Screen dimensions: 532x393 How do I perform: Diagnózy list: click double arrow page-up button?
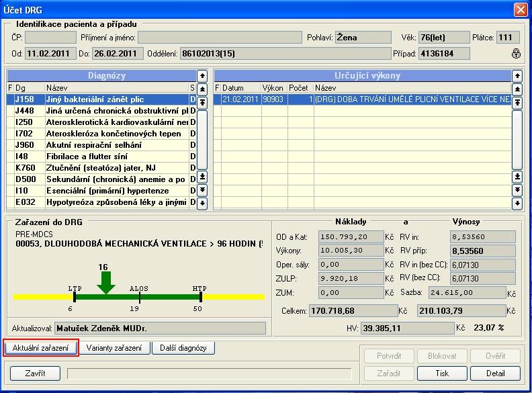click(x=202, y=89)
